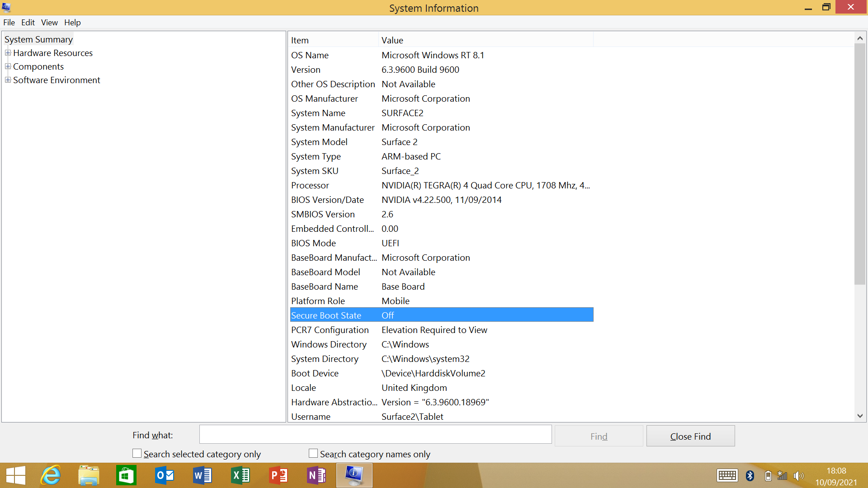The height and width of the screenshot is (488, 868).
Task: Select Components tree label
Action: pos(38,66)
